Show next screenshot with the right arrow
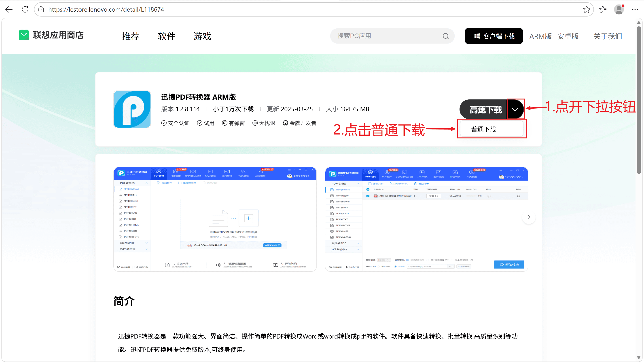The image size is (644, 362). [x=529, y=217]
